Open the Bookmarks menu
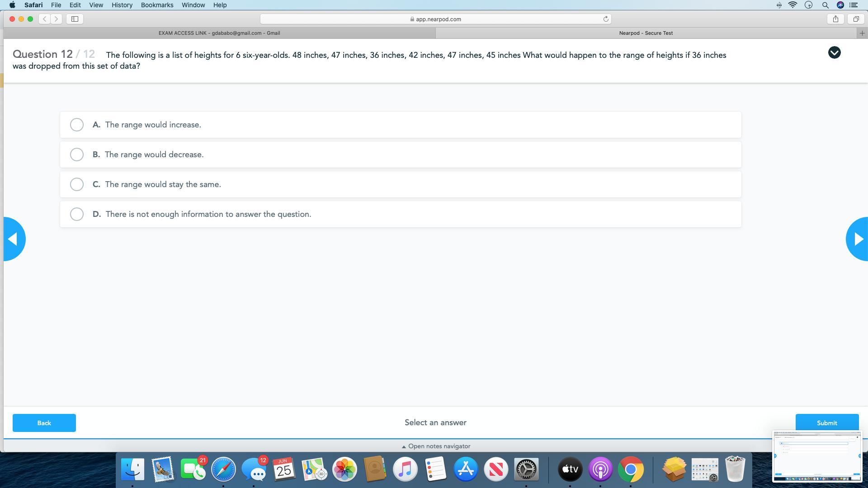Viewport: 868px width, 488px height. coord(157,5)
